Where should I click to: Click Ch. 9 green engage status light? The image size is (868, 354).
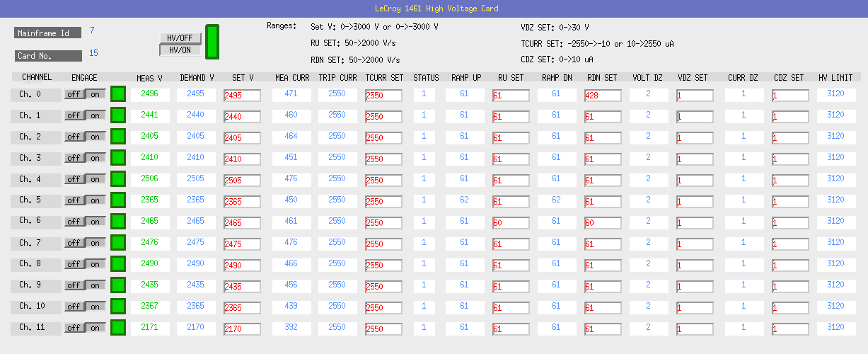click(x=118, y=285)
